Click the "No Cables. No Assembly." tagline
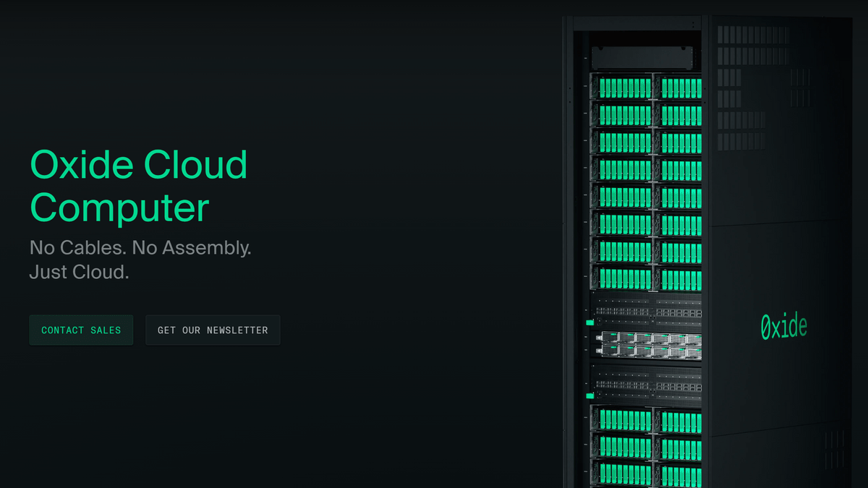The height and width of the screenshot is (488, 868). click(140, 248)
